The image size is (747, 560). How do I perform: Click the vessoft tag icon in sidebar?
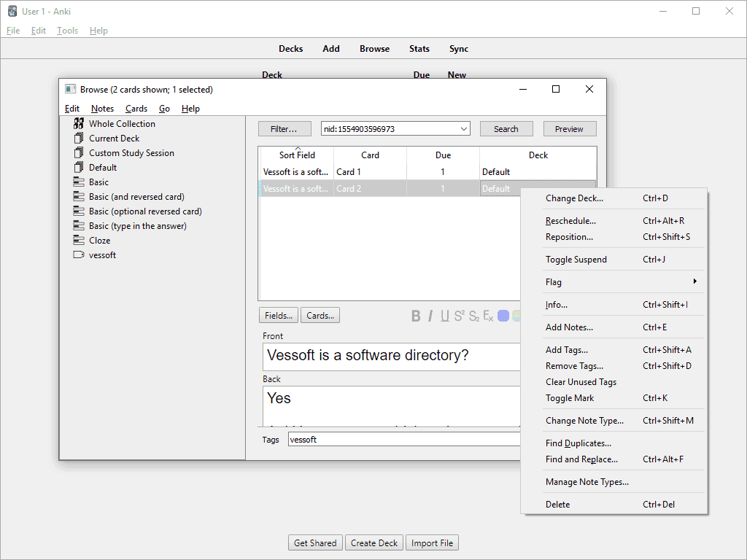[x=79, y=254]
